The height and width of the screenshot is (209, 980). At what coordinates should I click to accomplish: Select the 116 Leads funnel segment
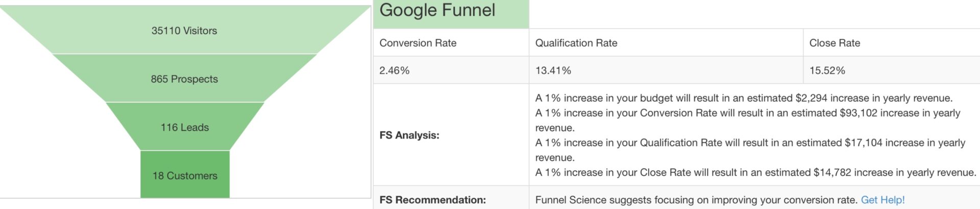pos(184,127)
